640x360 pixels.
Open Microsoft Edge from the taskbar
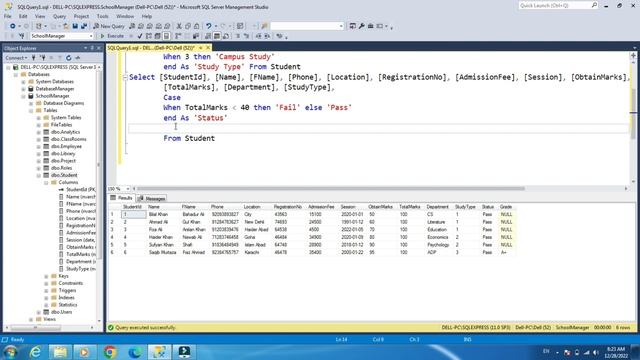pos(135,352)
